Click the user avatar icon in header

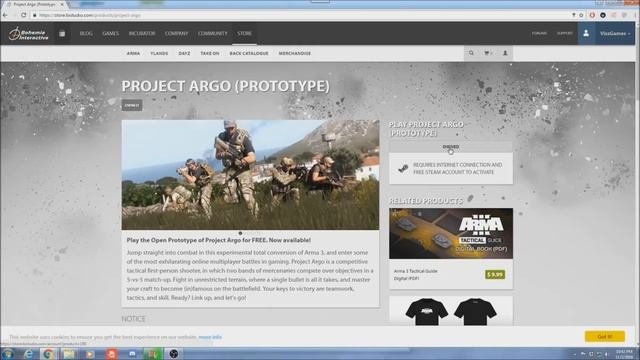coord(586,33)
